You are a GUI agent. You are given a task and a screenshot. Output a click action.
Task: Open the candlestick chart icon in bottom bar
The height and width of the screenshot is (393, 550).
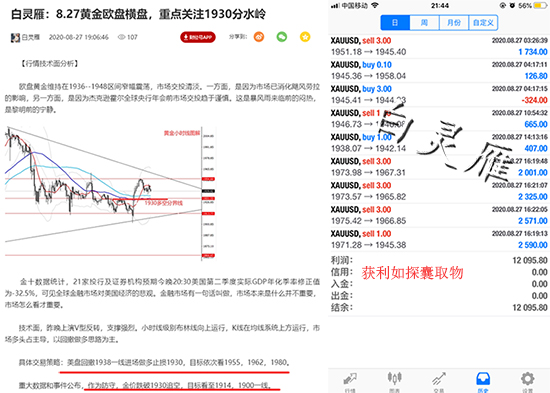click(395, 381)
